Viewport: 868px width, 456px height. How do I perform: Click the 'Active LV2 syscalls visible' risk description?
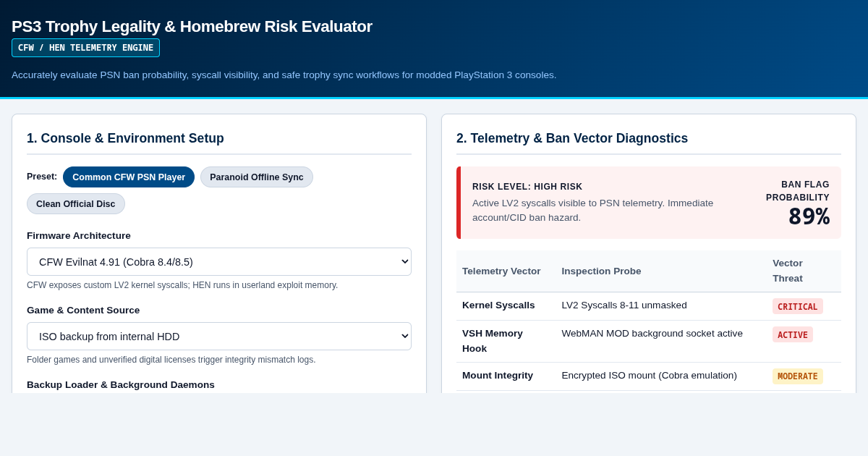[x=592, y=211]
